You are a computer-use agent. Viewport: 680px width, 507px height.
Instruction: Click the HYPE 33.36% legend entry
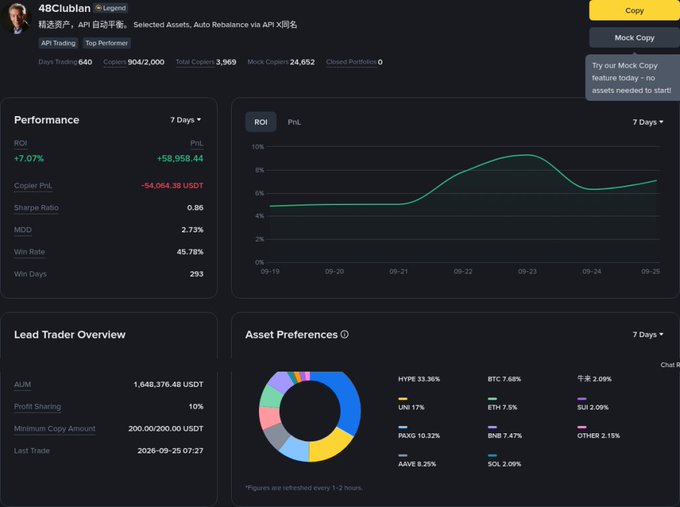(x=419, y=379)
